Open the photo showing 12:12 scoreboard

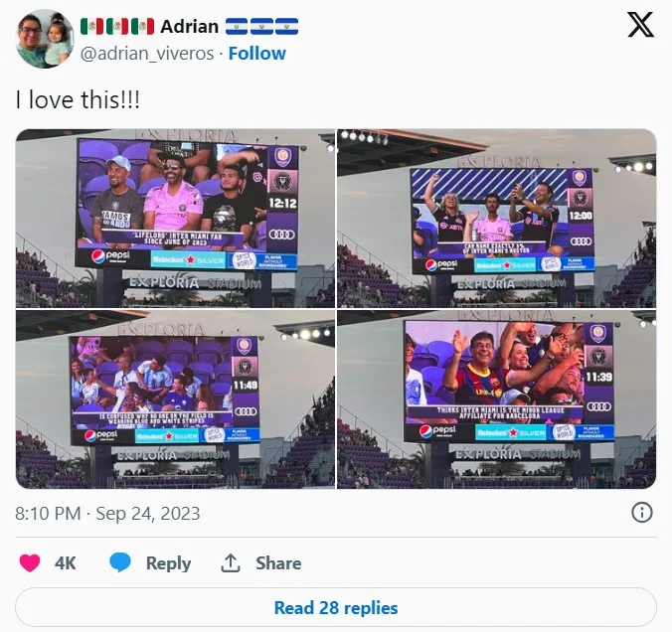click(x=175, y=218)
